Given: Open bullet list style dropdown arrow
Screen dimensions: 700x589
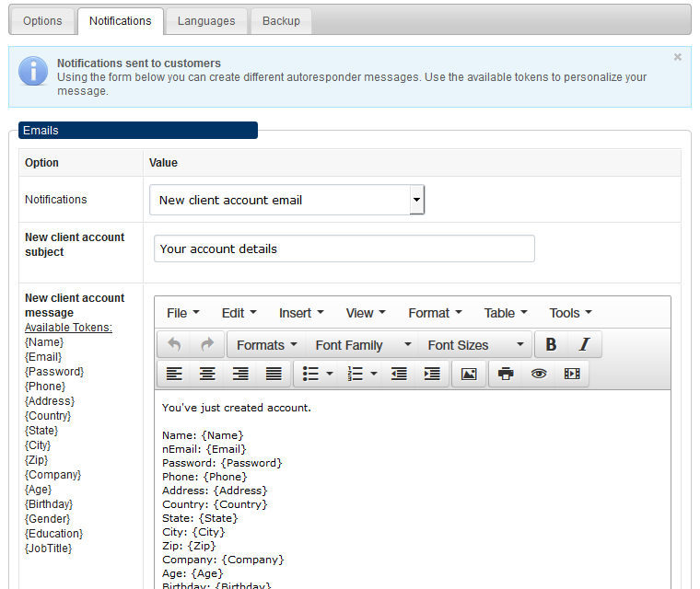Looking at the screenshot, I should click(330, 374).
